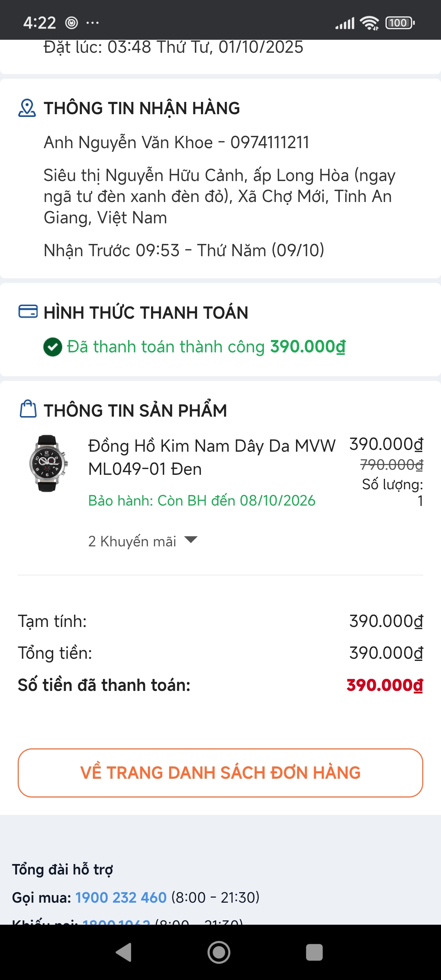Open the MVW watch product thumbnail

[x=48, y=463]
